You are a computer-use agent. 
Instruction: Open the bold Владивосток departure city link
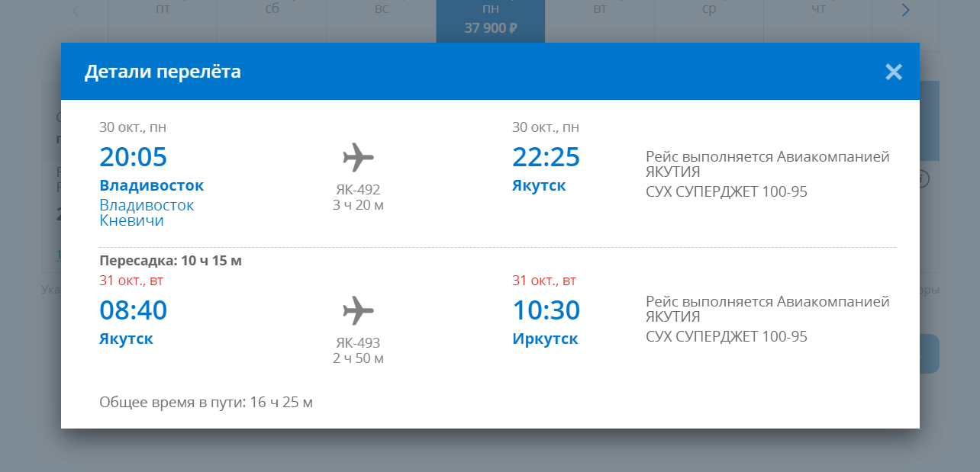[151, 185]
